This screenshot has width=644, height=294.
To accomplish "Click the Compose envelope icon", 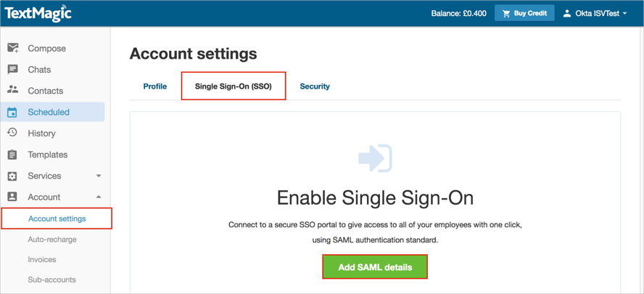I will 13,49.
